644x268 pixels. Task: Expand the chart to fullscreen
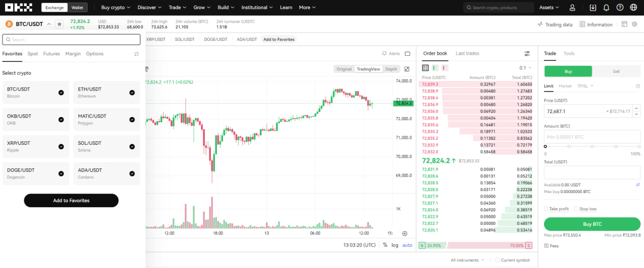[407, 69]
